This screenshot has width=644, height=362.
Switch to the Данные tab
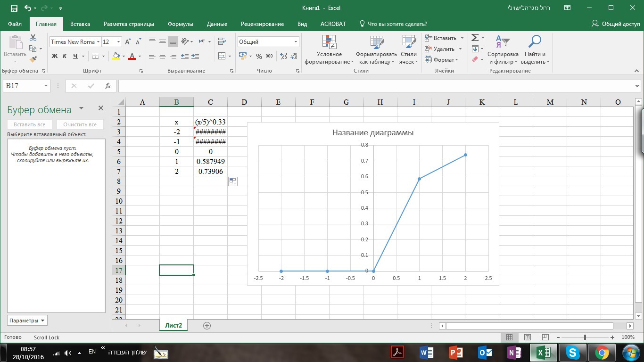pyautogui.click(x=217, y=24)
